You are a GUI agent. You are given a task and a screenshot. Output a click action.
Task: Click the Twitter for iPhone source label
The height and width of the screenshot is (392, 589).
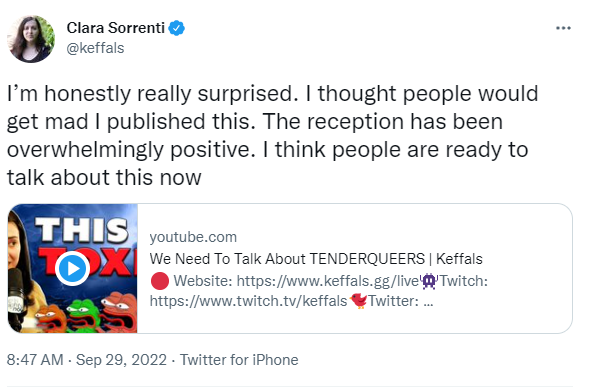coord(239,360)
